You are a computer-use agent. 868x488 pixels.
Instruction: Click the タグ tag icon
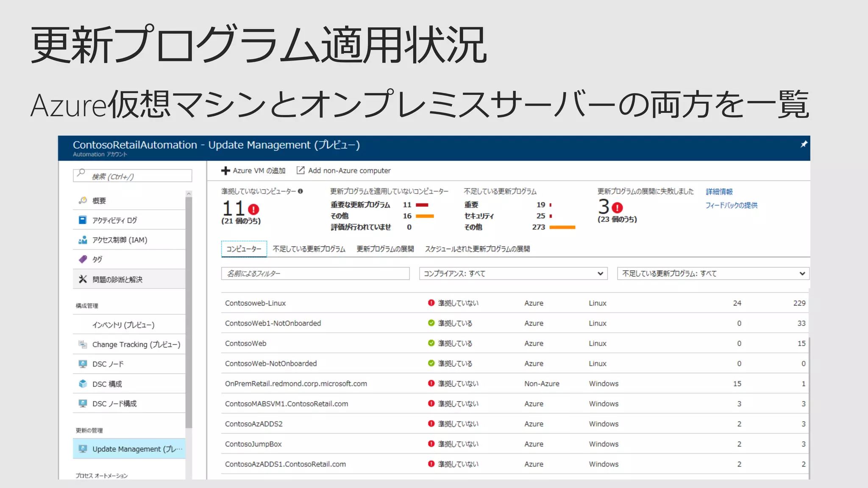click(83, 259)
